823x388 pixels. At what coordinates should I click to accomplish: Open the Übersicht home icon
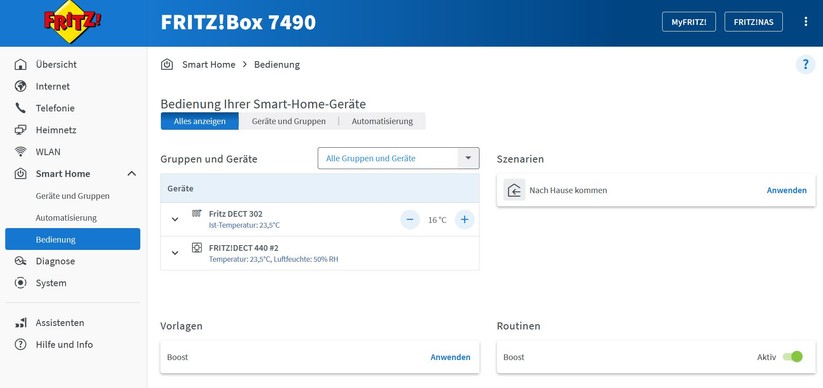pyautogui.click(x=20, y=65)
